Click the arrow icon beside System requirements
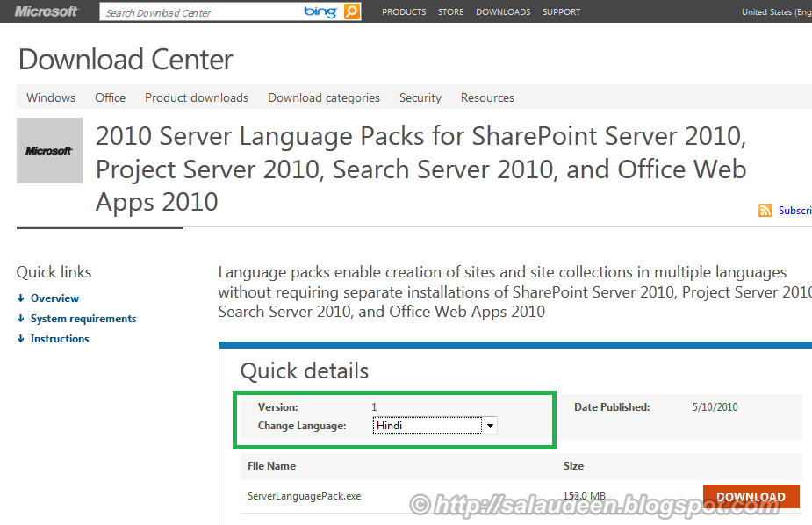This screenshot has height=525, width=812. pos(21,318)
